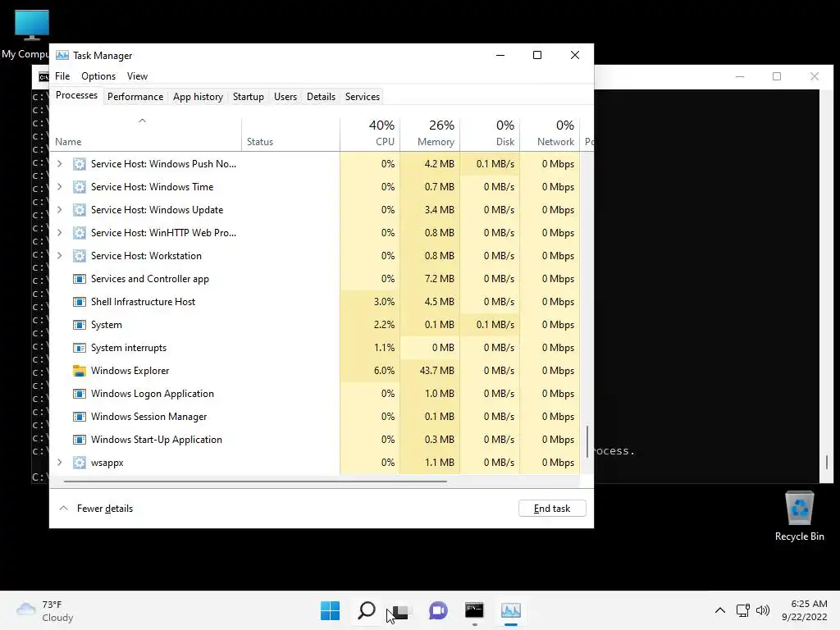The image size is (840, 630).
Task: Click the Task Manager title bar icon
Action: coord(62,55)
